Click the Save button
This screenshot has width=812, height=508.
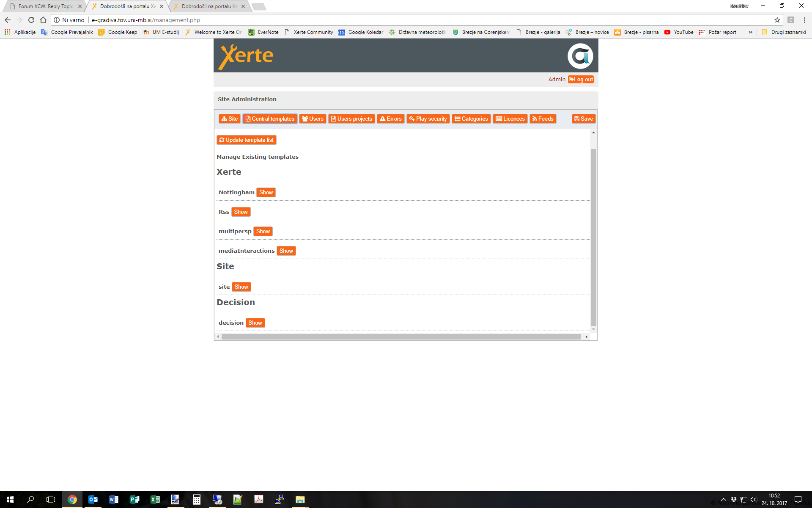(584, 119)
